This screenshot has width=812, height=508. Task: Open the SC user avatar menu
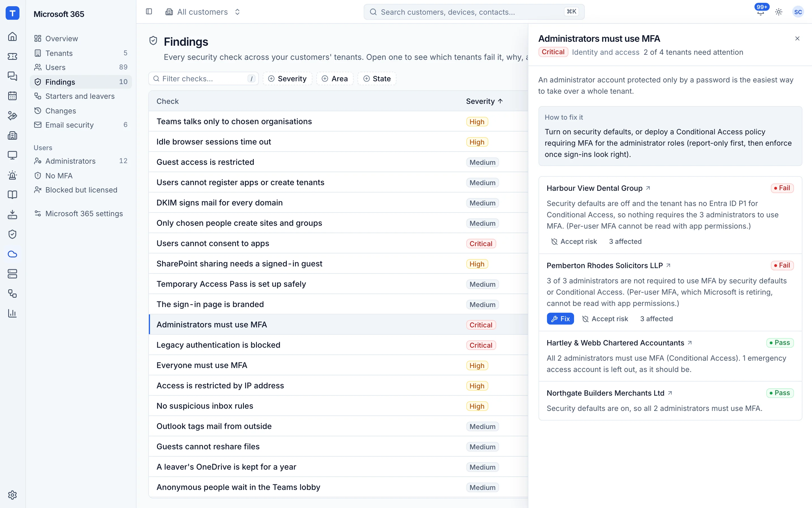point(798,12)
